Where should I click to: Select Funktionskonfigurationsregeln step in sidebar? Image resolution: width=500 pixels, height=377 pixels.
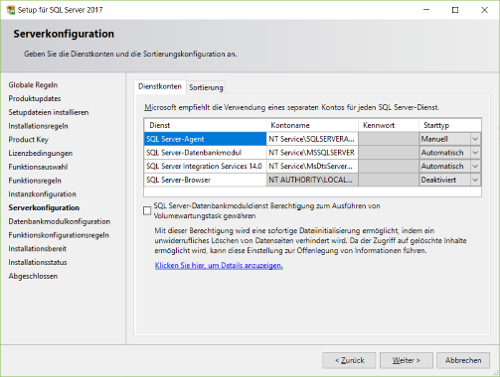pyautogui.click(x=59, y=235)
